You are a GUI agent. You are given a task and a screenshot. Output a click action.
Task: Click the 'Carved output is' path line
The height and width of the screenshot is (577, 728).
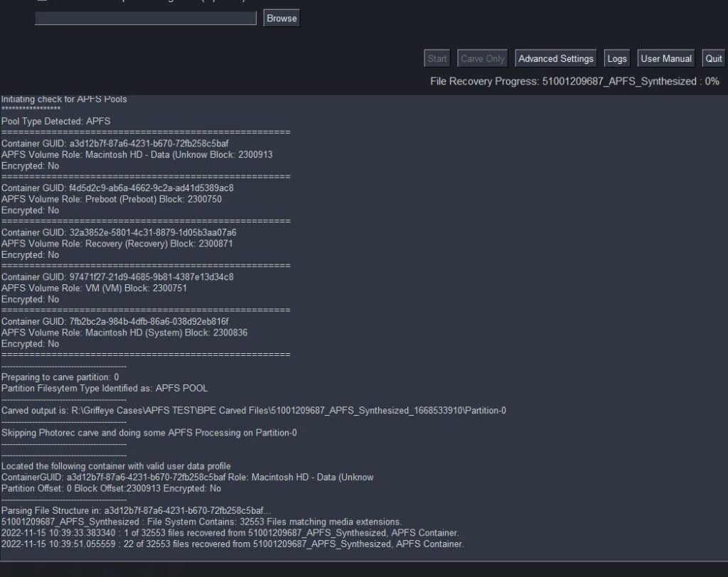click(254, 410)
